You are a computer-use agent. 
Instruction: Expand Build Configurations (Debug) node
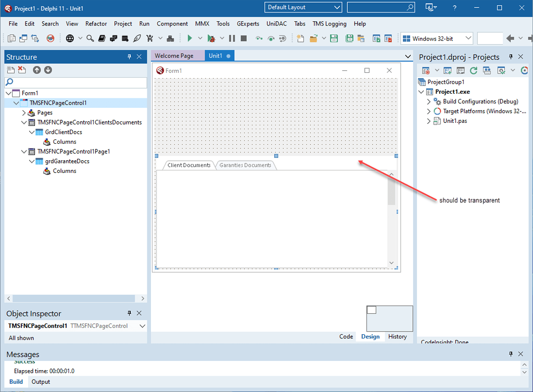tap(429, 102)
